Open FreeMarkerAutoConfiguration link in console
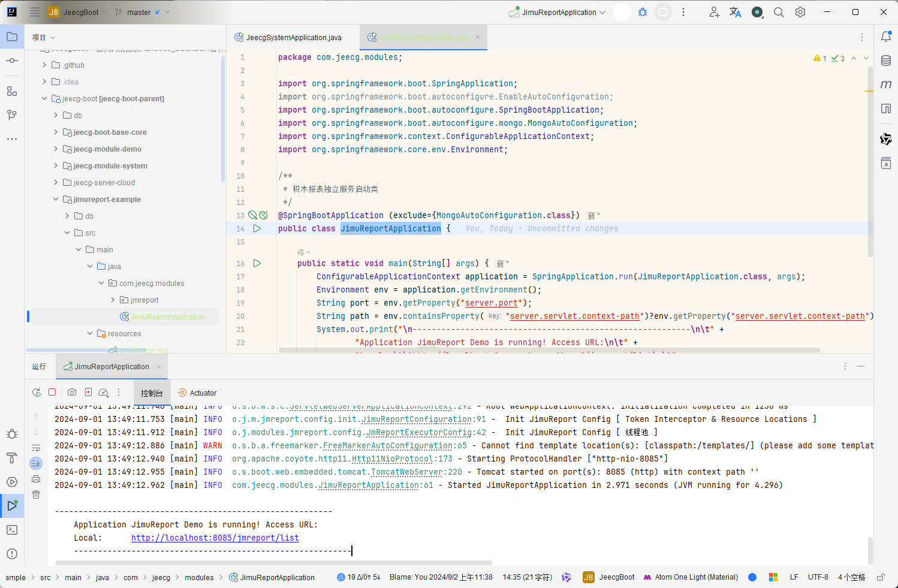898x588 pixels. tap(388, 445)
